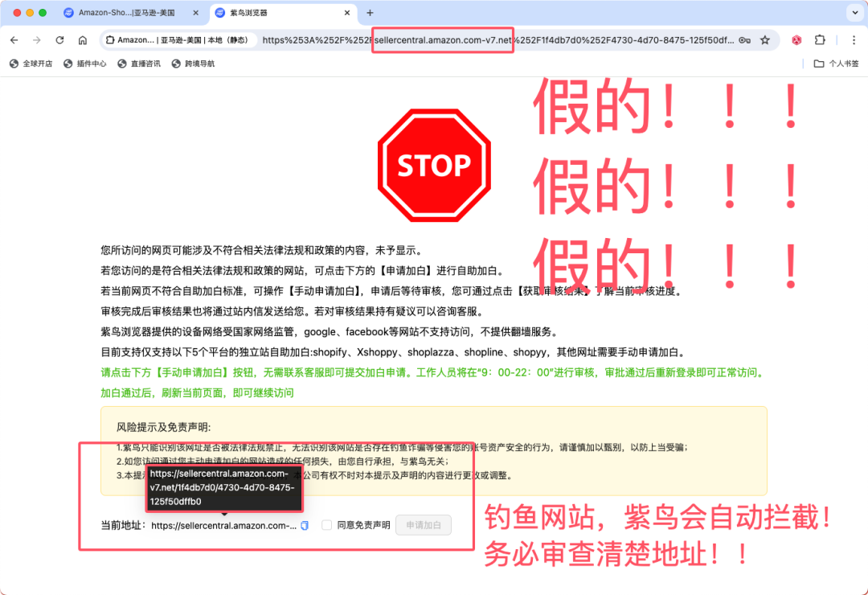Close the Amazon-Sho... tab
The width and height of the screenshot is (868, 595).
click(195, 13)
